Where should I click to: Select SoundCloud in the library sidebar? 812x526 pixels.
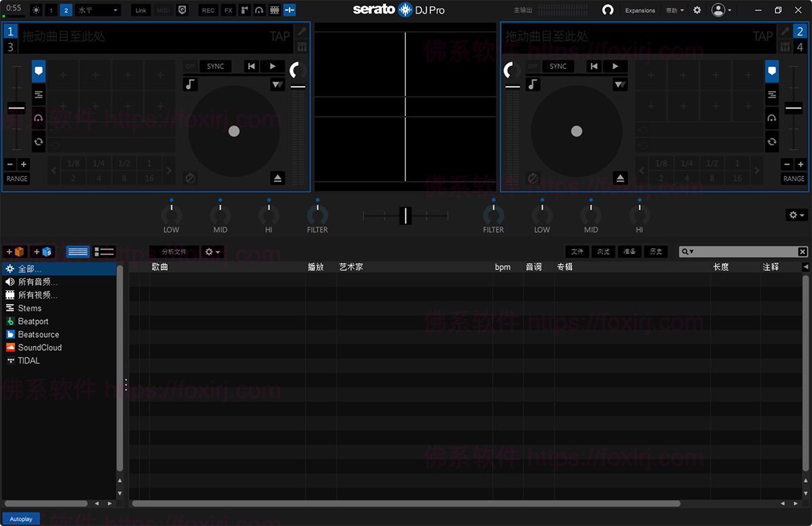tap(38, 347)
